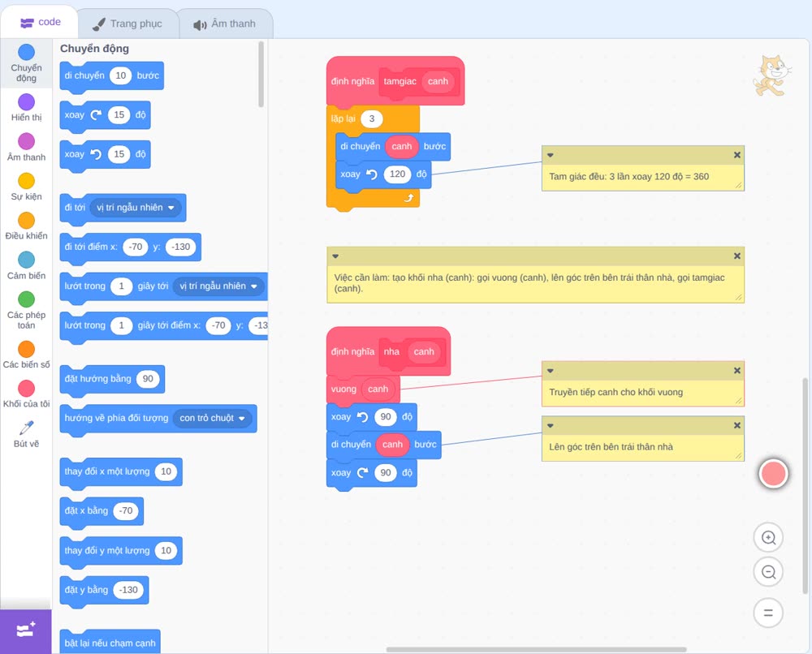
Task: Click the 'bật lại nếu chạm cạnh' block
Action: (110, 643)
